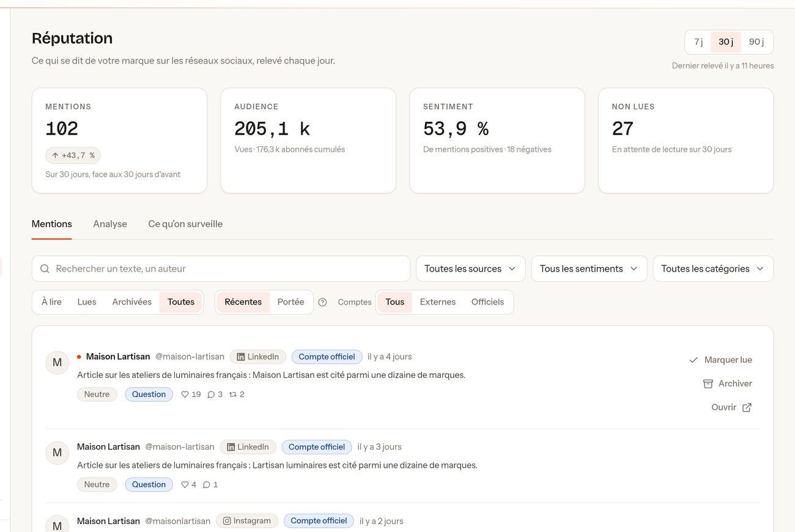795x532 pixels.
Task: Archive the first mention with Archiver
Action: [728, 384]
